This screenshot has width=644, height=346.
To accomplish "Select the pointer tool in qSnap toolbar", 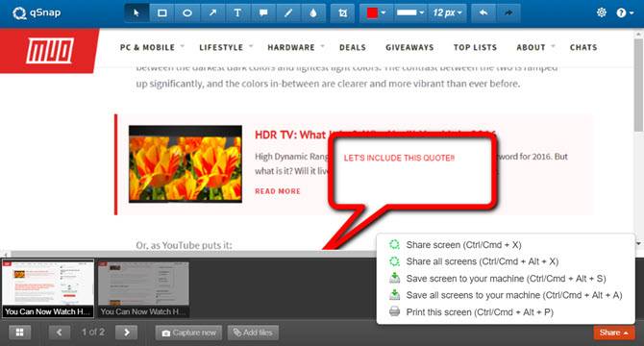I will click(136, 12).
